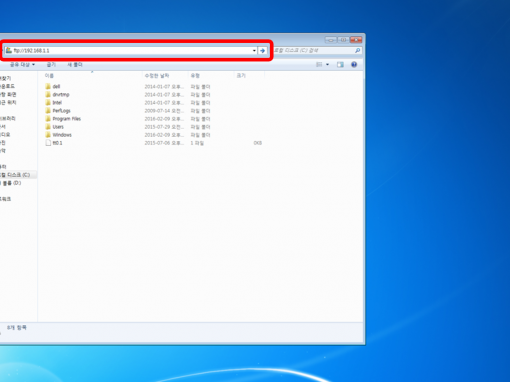This screenshot has width=510, height=382.
Task: Toggle the preview pane icon
Action: (x=340, y=65)
